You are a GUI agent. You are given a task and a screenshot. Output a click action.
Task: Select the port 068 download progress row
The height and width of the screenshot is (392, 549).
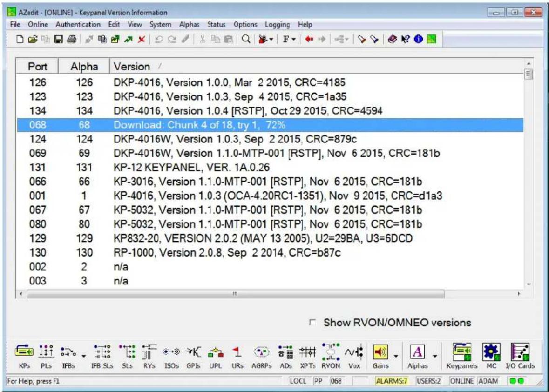tap(270, 125)
